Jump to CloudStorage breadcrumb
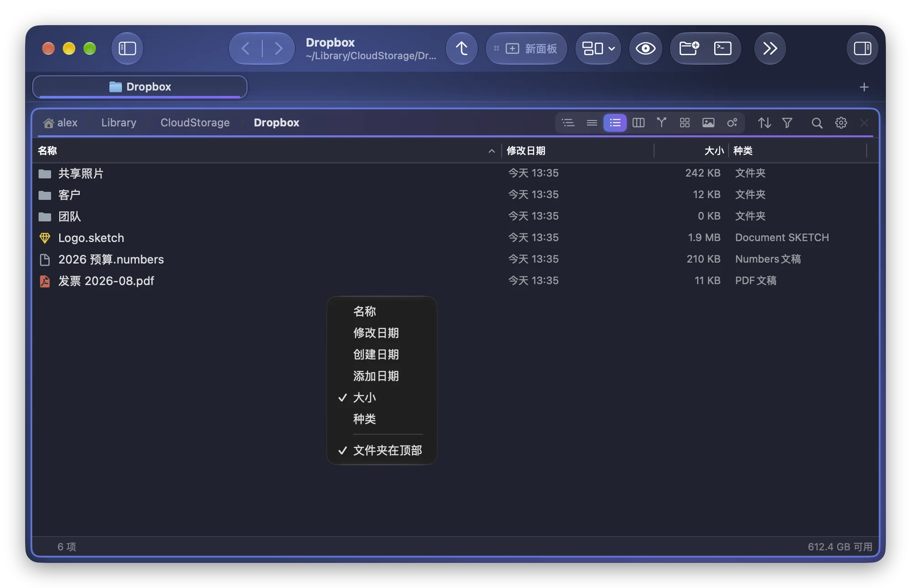911x588 pixels. coord(194,123)
